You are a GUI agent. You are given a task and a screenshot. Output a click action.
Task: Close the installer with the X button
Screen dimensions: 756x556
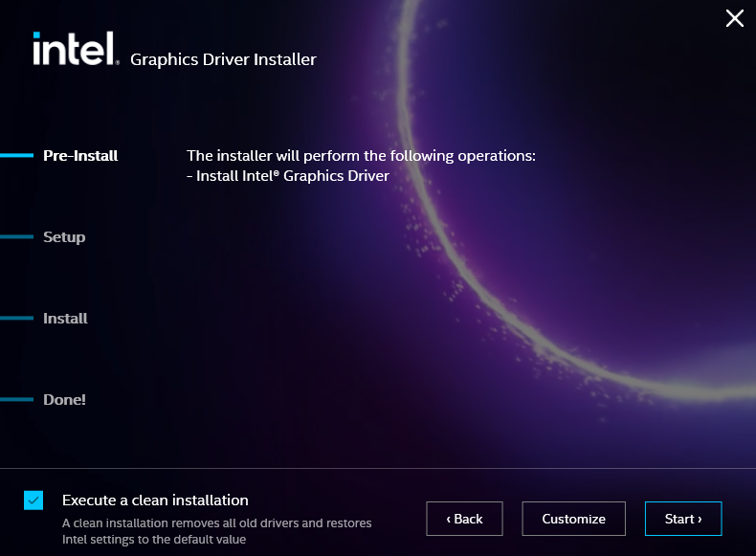[734, 18]
